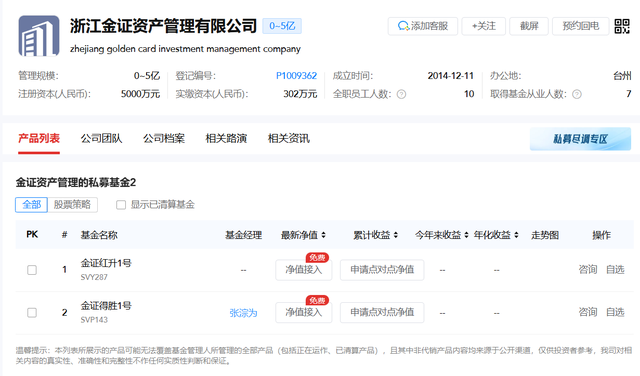Click the 走势图 column header
The width and height of the screenshot is (640, 376).
click(x=544, y=235)
